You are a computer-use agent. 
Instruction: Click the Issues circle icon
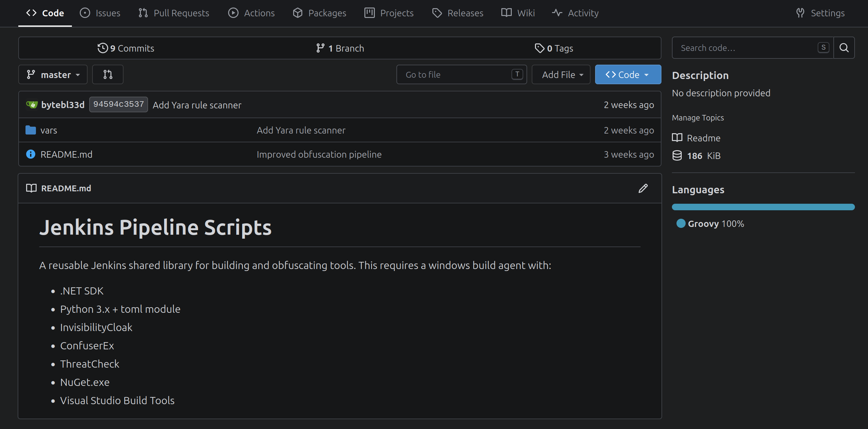click(x=85, y=13)
